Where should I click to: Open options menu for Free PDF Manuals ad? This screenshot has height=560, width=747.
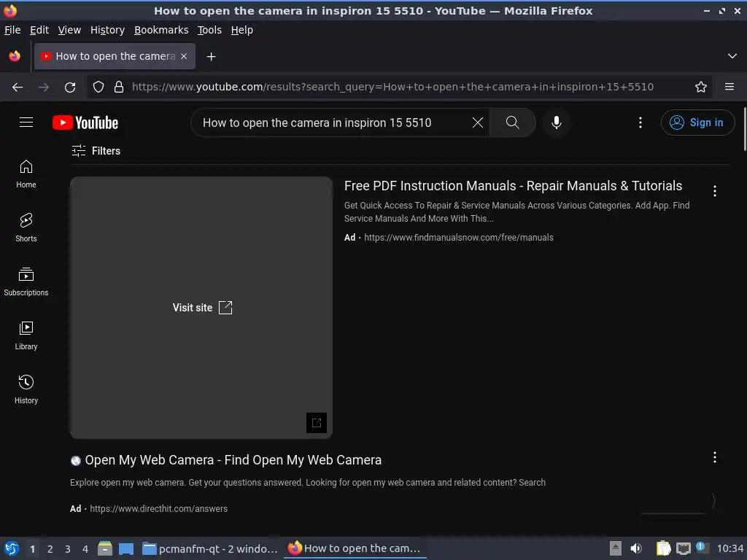click(x=715, y=191)
